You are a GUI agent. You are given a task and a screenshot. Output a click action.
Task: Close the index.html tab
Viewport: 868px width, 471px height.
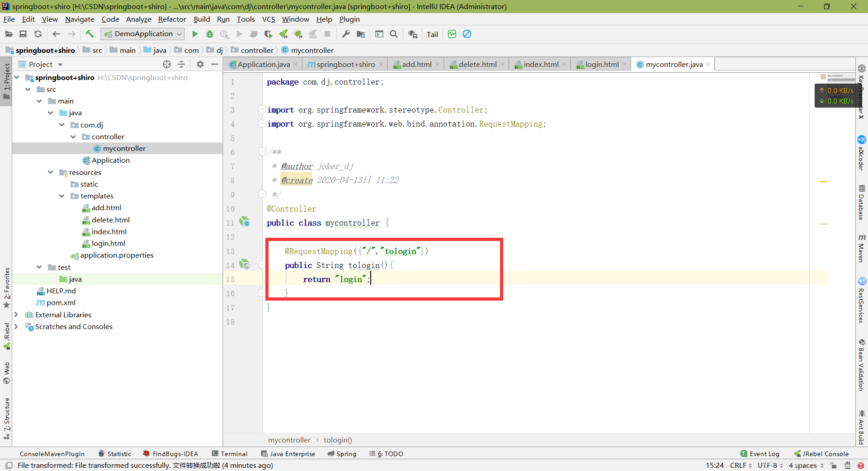click(x=564, y=64)
